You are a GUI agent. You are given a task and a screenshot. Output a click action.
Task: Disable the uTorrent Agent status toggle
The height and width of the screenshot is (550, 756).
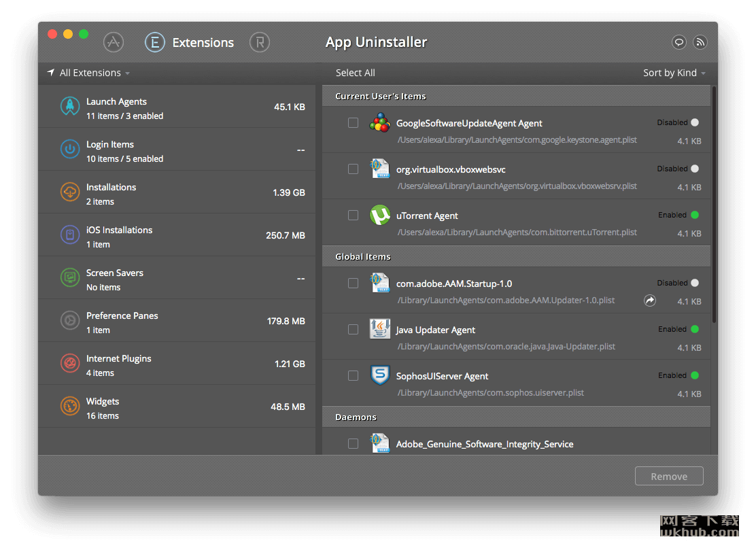[x=695, y=215]
